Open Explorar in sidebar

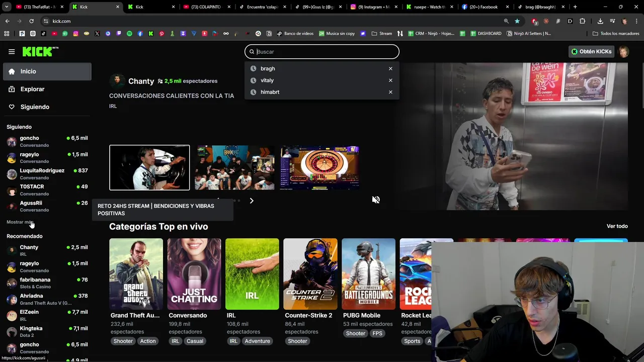[x=47, y=89]
